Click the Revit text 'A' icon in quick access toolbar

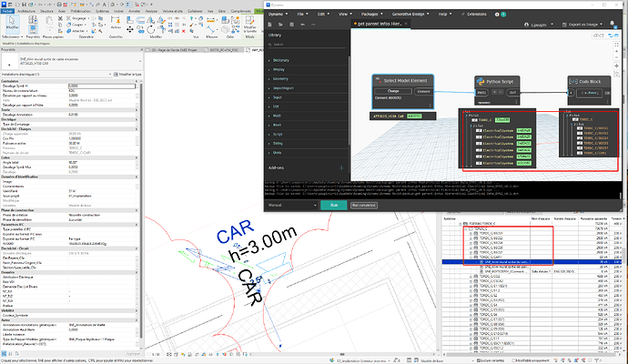(104, 4)
